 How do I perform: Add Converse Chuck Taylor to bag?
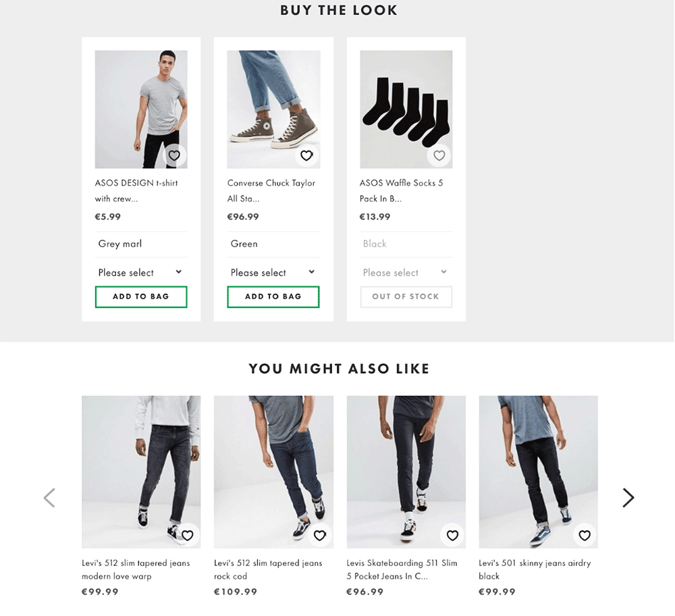click(273, 297)
